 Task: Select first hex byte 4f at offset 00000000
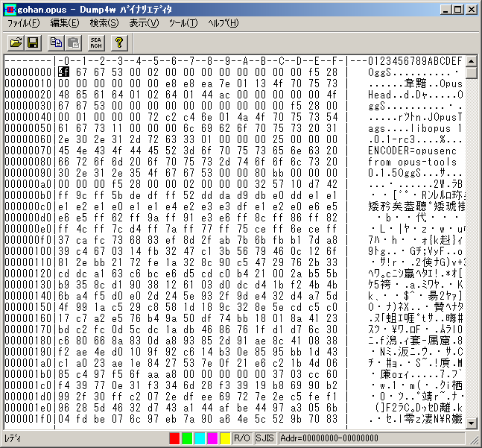point(63,72)
